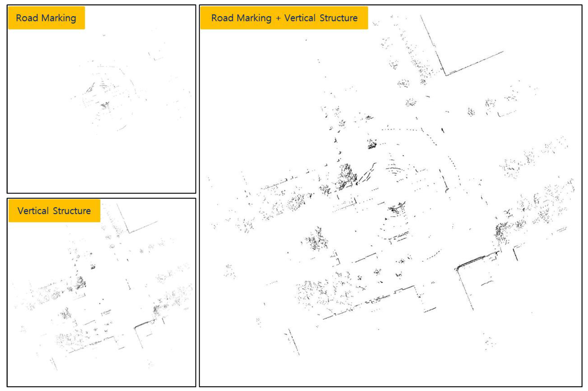Select the Vertical Structure point-cloud panel

101,293
